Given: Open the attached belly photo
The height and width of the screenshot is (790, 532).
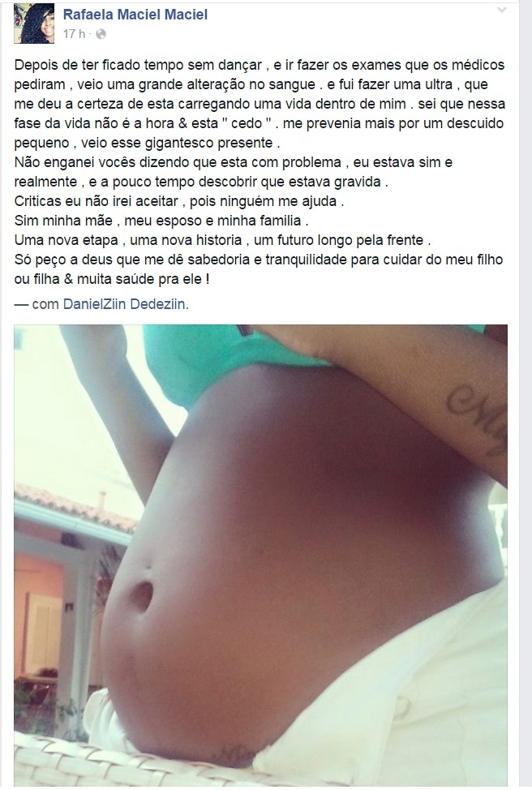Looking at the screenshot, I should [260, 555].
